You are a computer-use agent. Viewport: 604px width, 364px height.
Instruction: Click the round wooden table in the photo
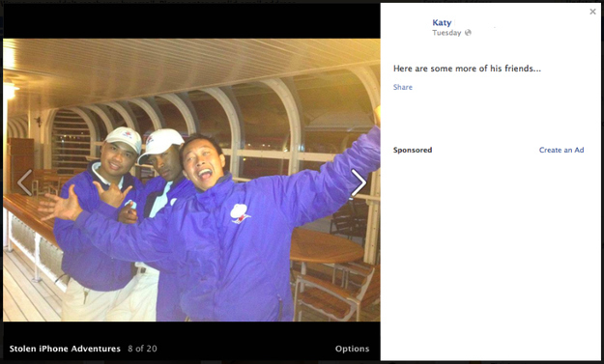(327, 245)
